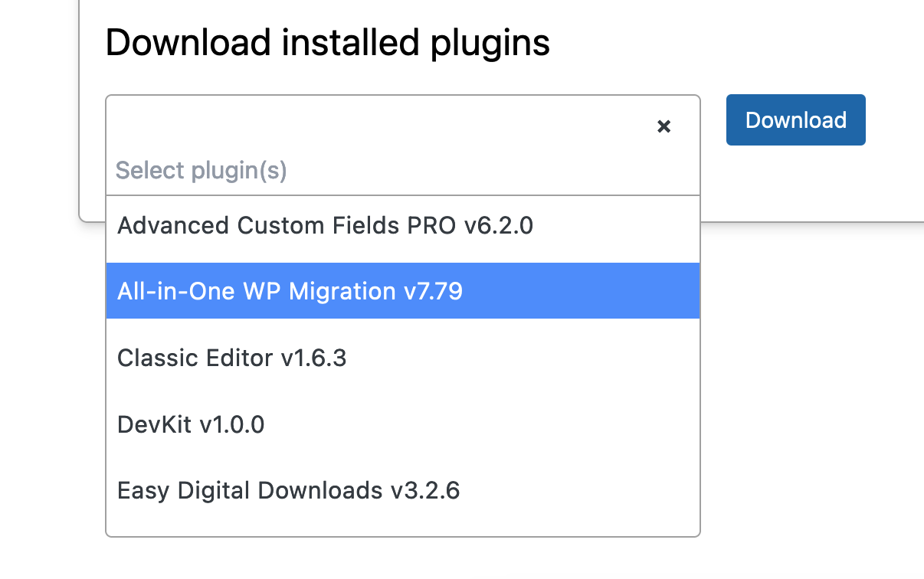The height and width of the screenshot is (579, 924).
Task: Select the DevKit v1.0.0 plugin option
Action: [403, 424]
